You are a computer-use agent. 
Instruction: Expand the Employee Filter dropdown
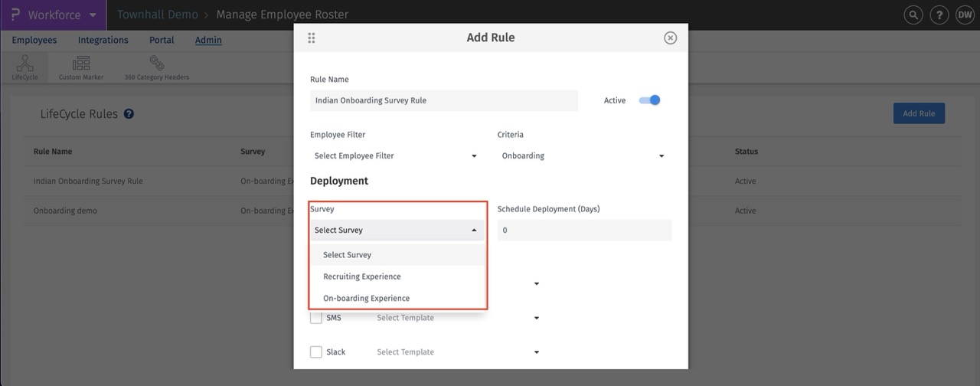395,156
